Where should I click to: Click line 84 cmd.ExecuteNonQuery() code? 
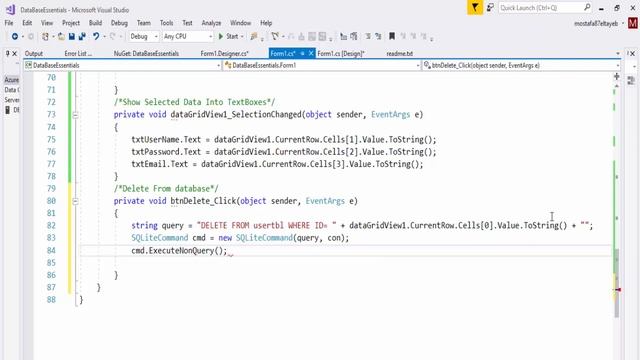[179, 251]
